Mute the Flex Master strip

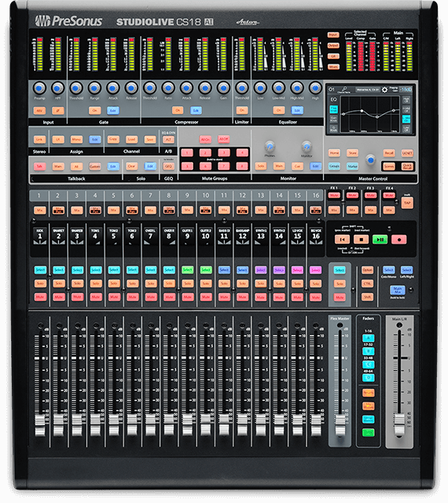[x=340, y=297]
